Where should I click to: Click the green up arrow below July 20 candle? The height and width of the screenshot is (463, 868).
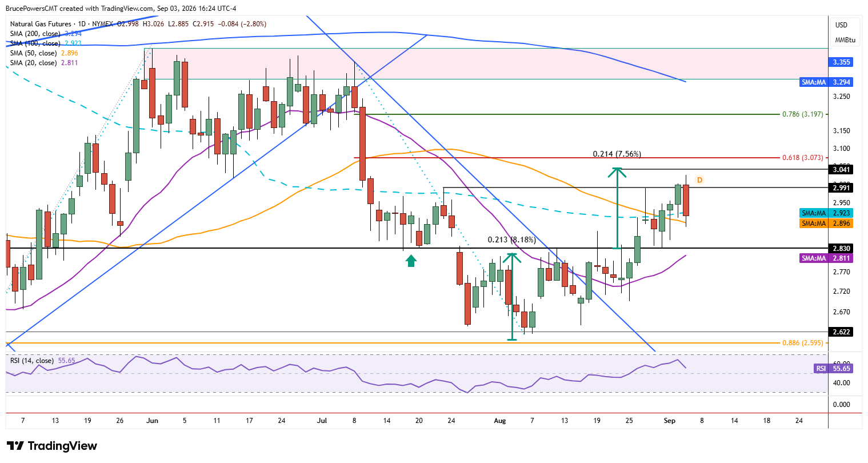click(x=411, y=261)
